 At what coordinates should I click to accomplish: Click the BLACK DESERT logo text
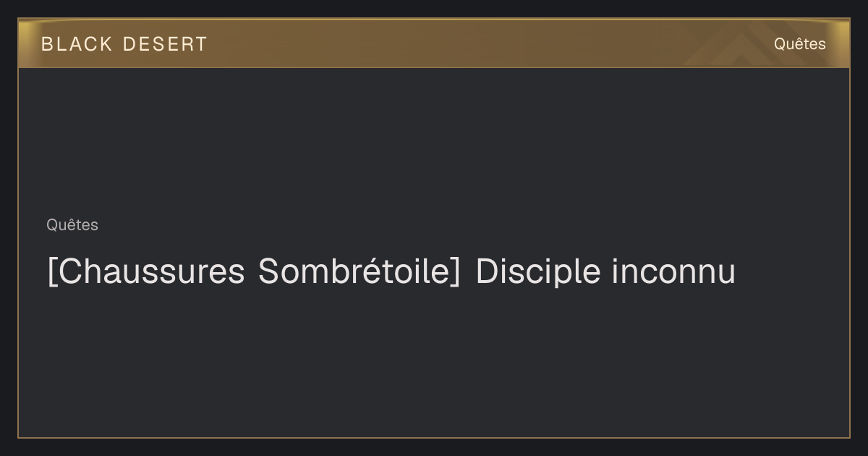click(x=124, y=44)
